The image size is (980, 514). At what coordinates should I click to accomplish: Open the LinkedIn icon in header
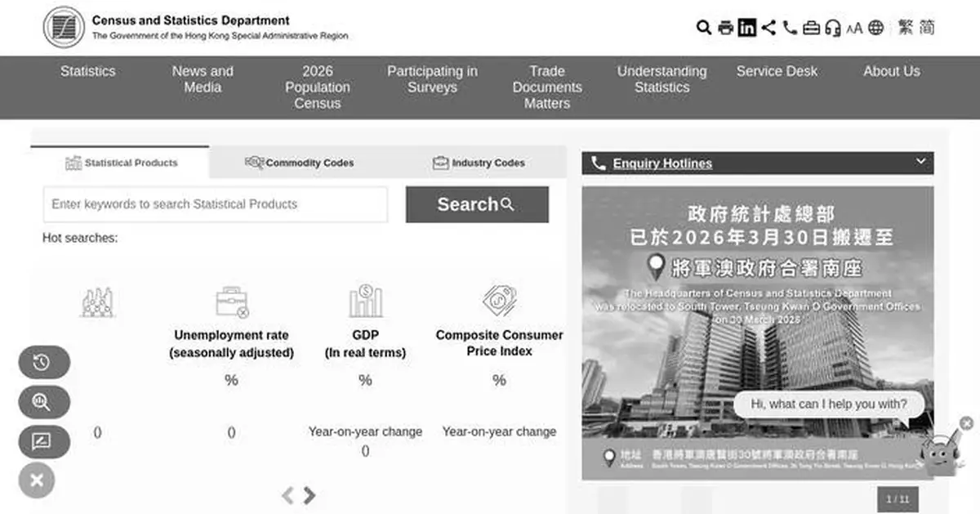point(747,28)
